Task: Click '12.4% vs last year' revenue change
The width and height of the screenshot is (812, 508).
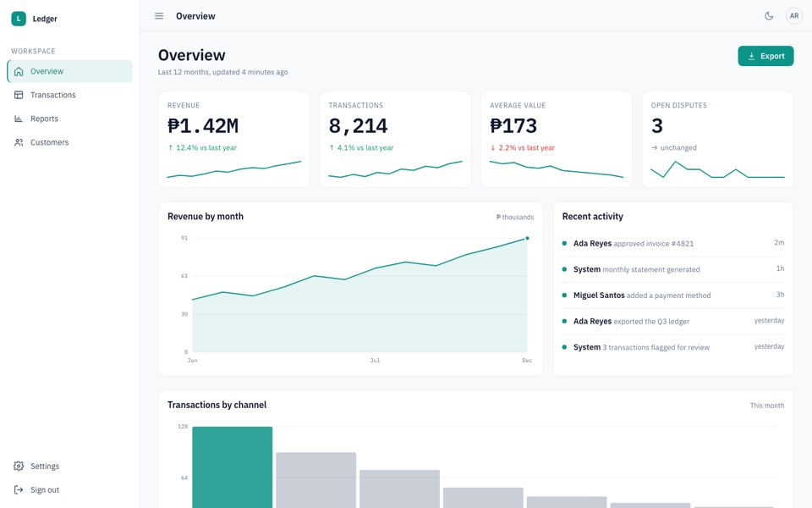Action: (202, 147)
